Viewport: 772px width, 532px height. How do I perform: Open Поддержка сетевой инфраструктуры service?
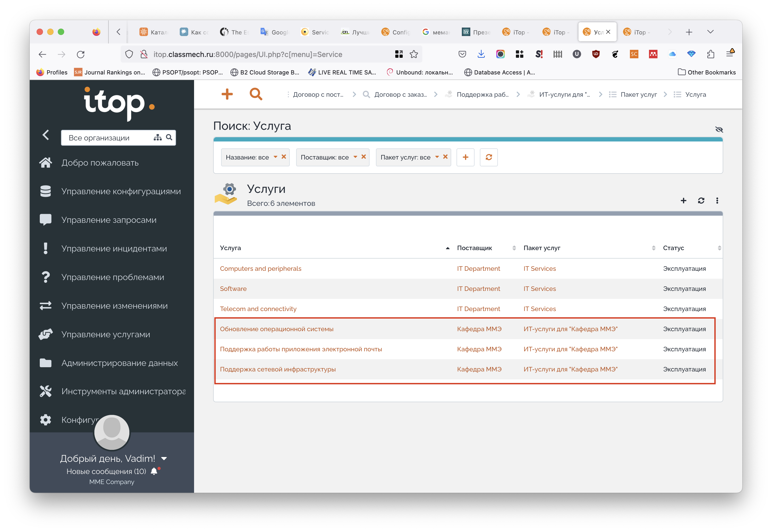coord(278,369)
